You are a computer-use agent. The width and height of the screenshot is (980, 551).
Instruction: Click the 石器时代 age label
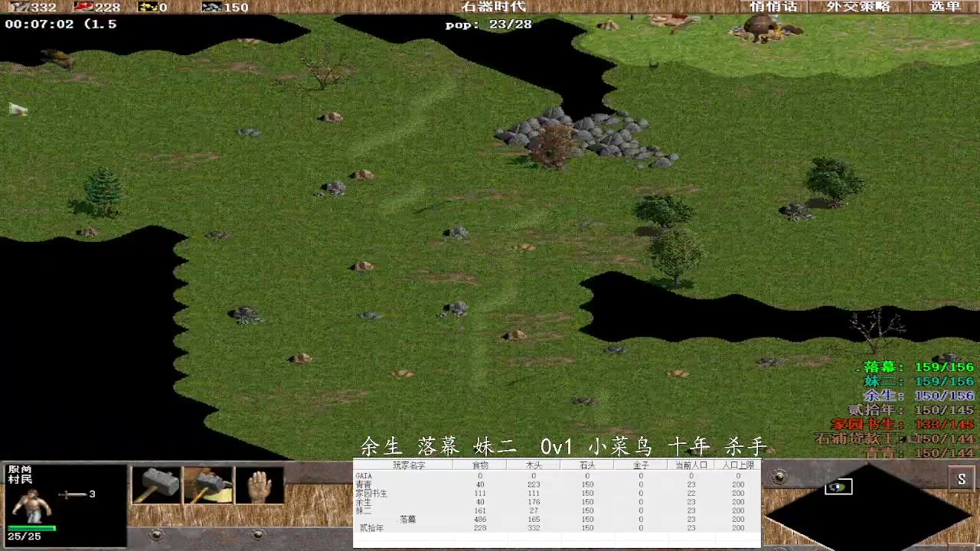494,7
